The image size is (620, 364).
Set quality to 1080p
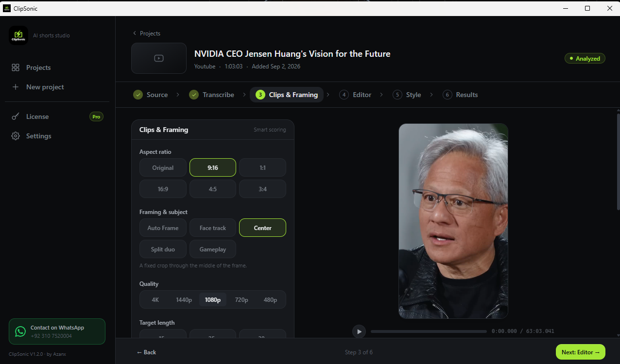213,299
